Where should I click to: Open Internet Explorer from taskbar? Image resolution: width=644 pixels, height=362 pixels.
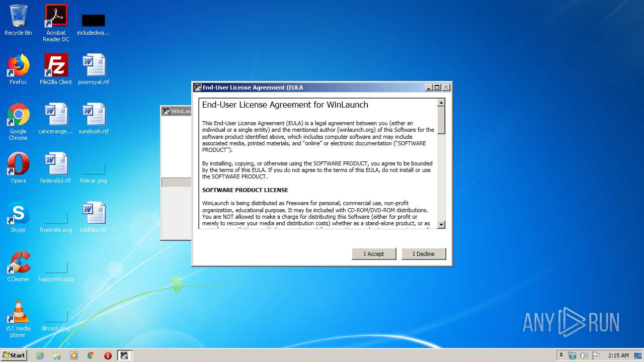tap(40, 355)
